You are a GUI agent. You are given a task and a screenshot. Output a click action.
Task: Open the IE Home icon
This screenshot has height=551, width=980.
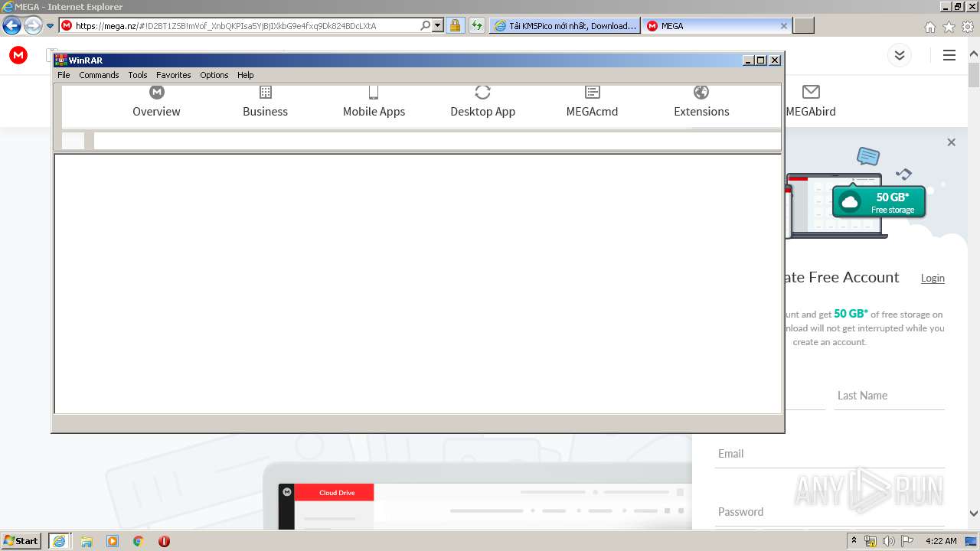[x=929, y=27]
